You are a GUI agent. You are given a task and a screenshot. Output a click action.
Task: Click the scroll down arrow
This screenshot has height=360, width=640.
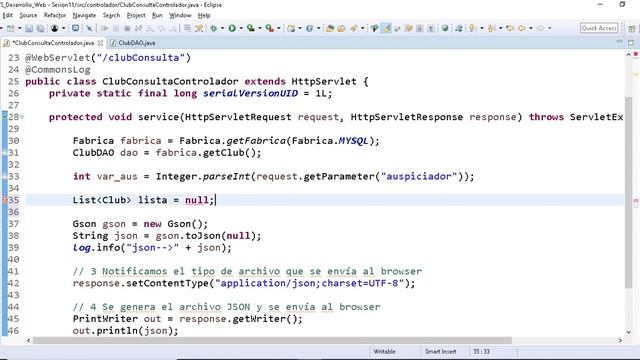629,332
